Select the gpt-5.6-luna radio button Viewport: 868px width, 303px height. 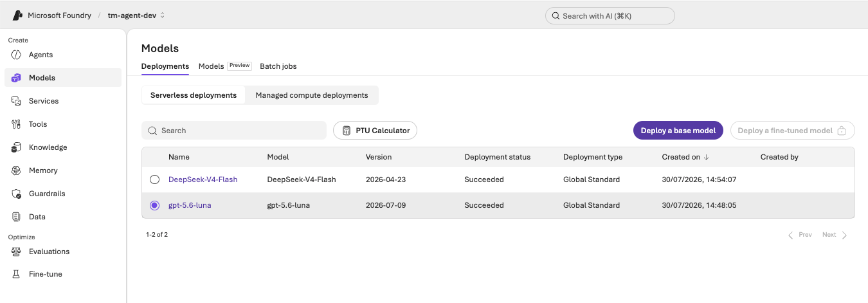[154, 205]
